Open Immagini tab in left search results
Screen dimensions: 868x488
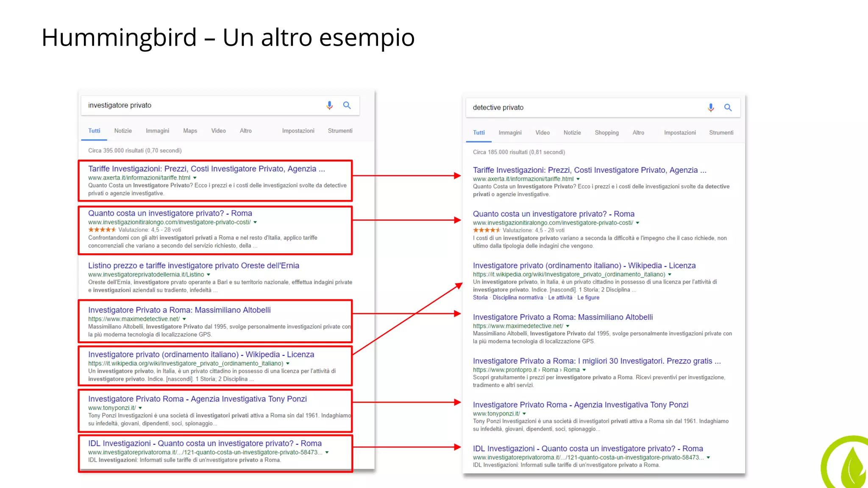point(157,131)
